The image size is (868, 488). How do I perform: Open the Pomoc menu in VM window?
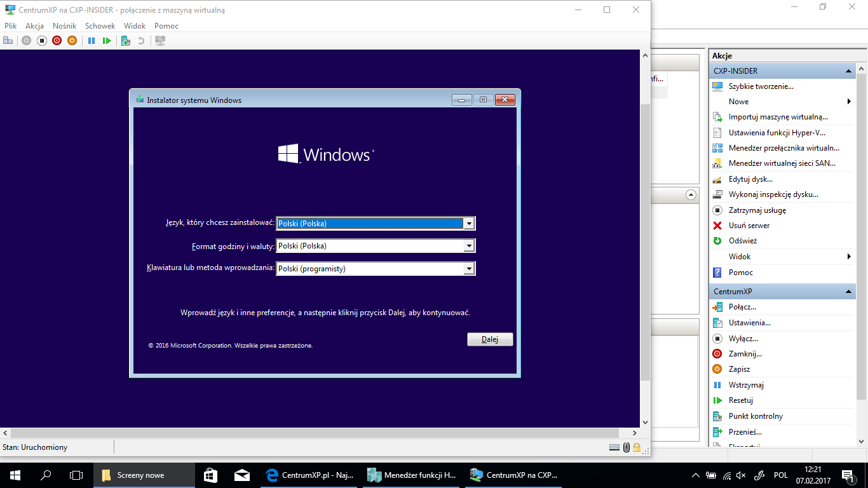166,26
